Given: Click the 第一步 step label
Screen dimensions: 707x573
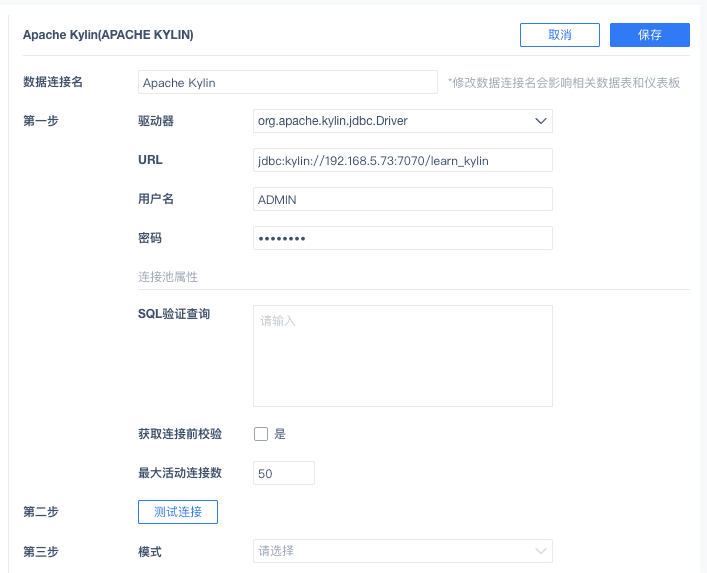Looking at the screenshot, I should click(x=41, y=121).
